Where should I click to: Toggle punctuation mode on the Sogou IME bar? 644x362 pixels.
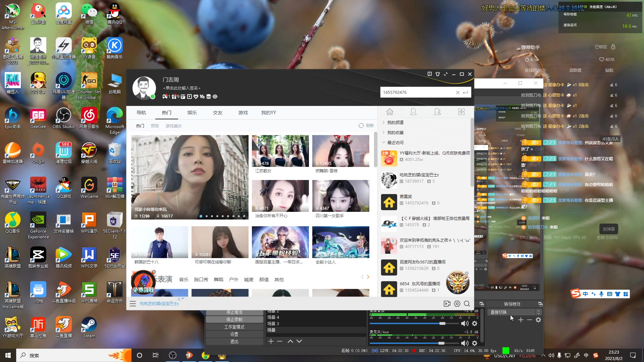click(x=593, y=294)
